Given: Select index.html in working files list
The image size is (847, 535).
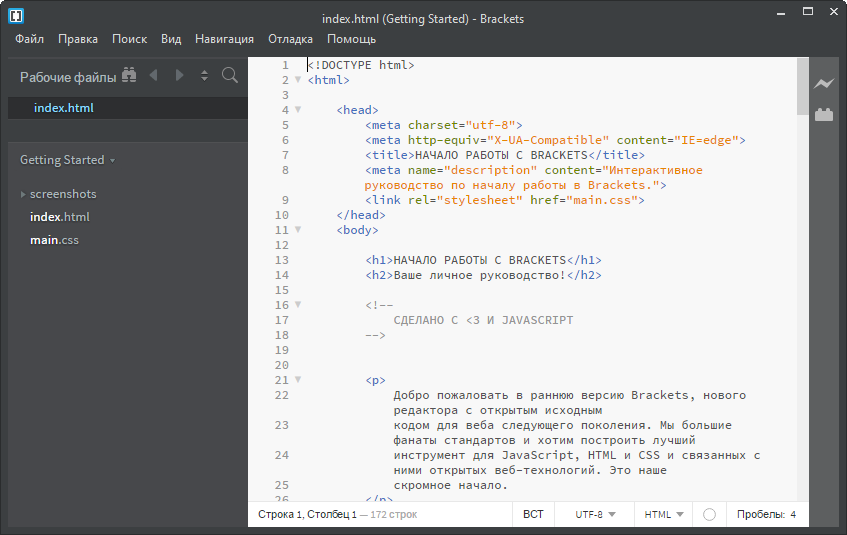Looking at the screenshot, I should point(128,108).
